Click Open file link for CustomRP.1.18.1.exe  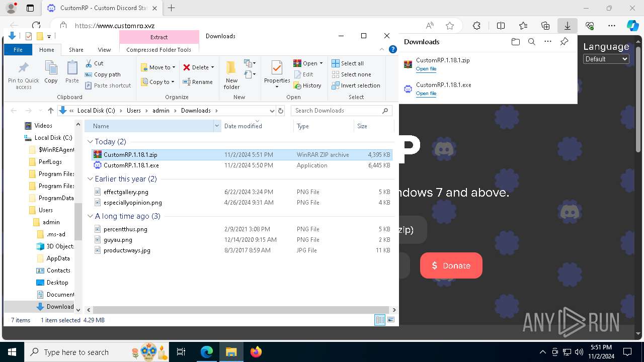coord(426,94)
